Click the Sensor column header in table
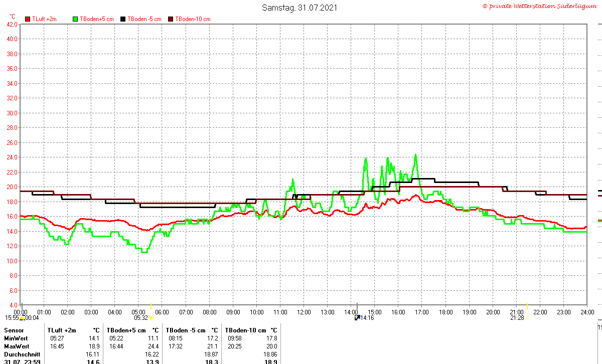602x364 pixels. click(14, 330)
